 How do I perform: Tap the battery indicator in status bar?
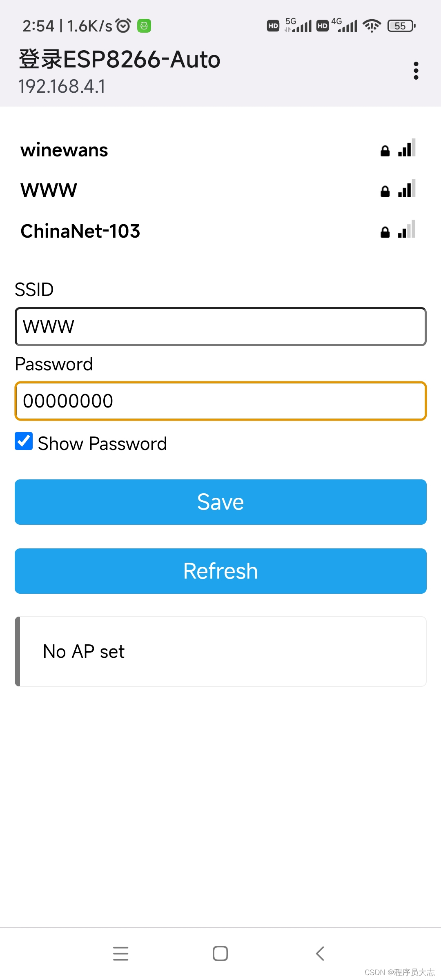pyautogui.click(x=401, y=26)
